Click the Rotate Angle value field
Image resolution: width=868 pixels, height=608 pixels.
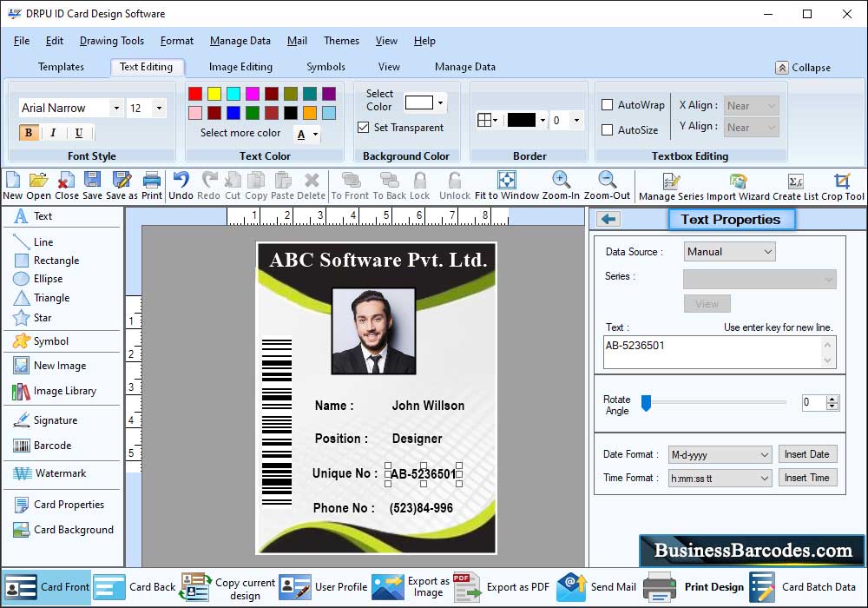(814, 402)
